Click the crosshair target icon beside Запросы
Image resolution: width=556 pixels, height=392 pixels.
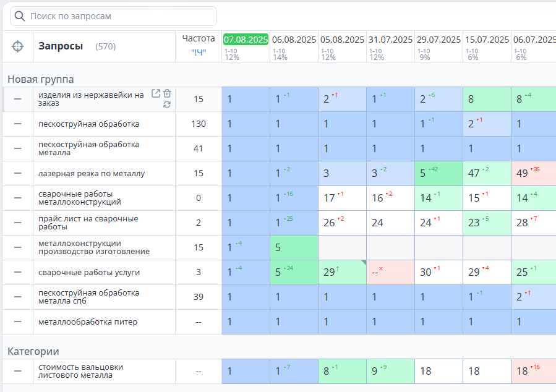click(x=18, y=46)
